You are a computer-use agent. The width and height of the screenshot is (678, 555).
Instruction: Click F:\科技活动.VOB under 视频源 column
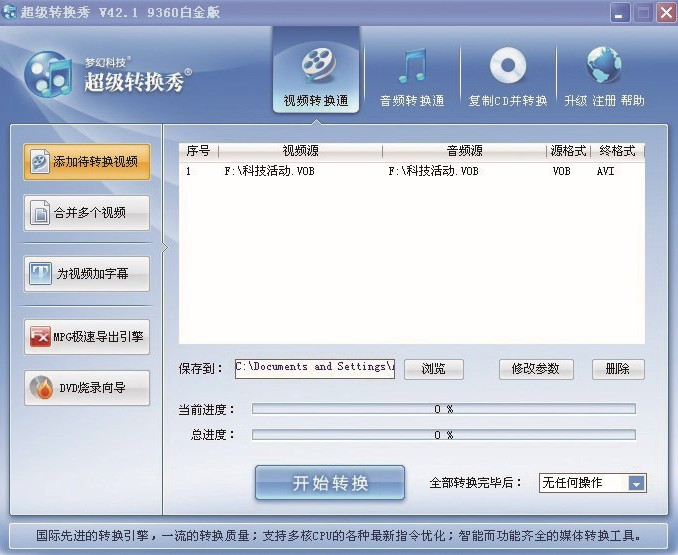(269, 172)
